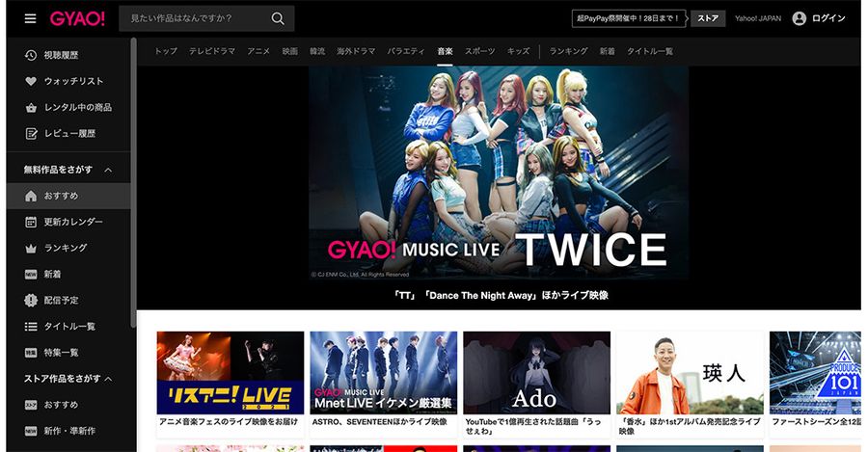Select the テレビドラマ tab
The width and height of the screenshot is (868, 452).
(x=212, y=51)
